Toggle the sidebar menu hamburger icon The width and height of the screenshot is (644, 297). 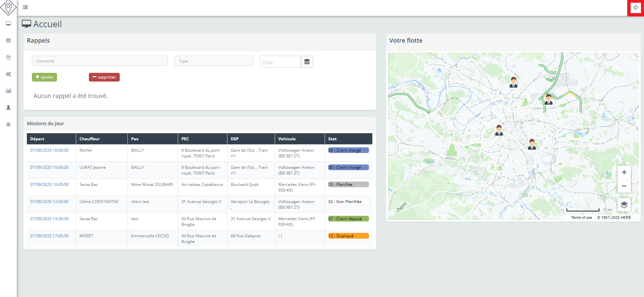click(25, 7)
